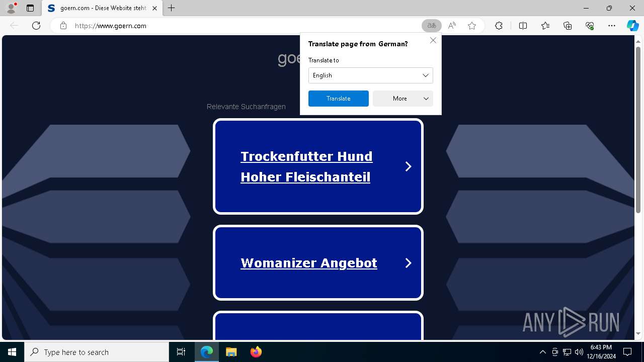644x362 pixels.
Task: Click arrow beside Trockenfutter Hund card
Action: [x=409, y=166]
